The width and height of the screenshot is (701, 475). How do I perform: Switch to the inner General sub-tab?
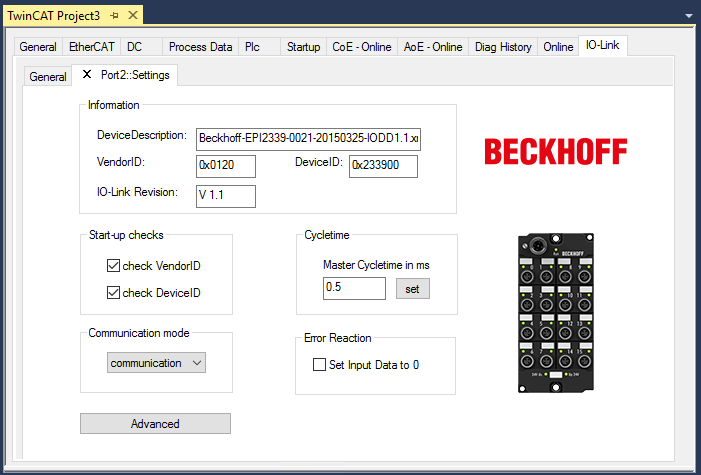(48, 76)
